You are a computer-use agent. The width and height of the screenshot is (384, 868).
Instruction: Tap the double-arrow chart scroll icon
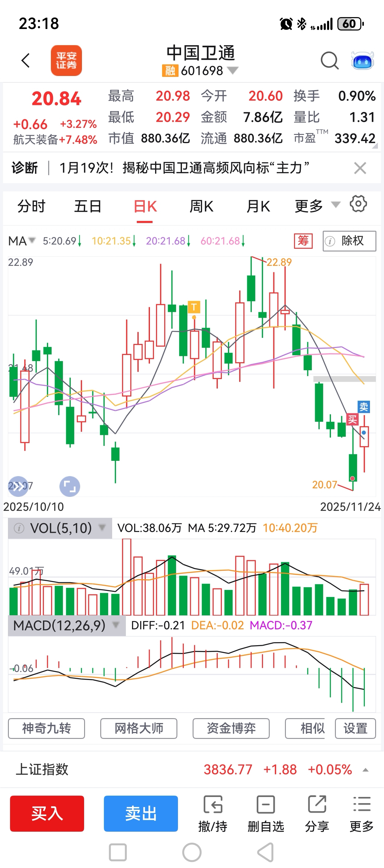point(18,486)
